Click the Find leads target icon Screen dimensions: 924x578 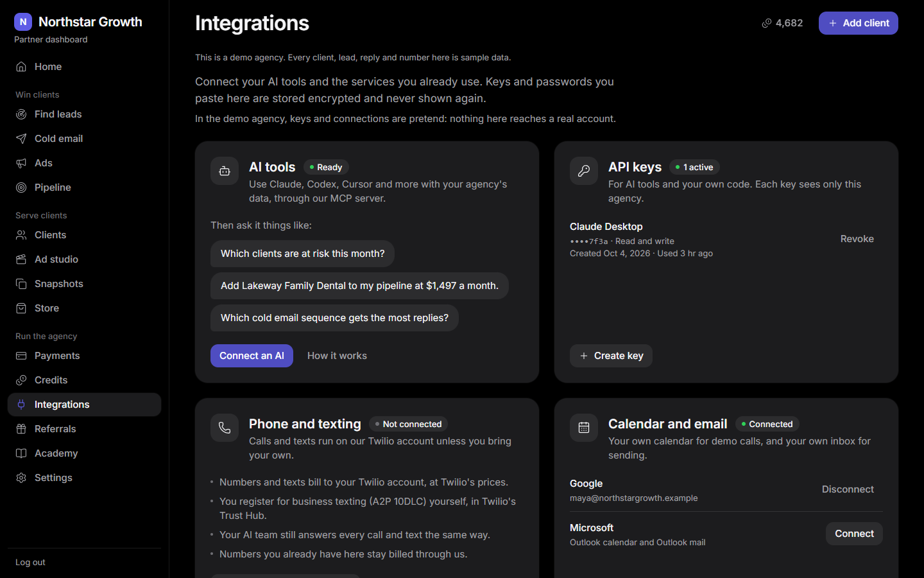21,114
